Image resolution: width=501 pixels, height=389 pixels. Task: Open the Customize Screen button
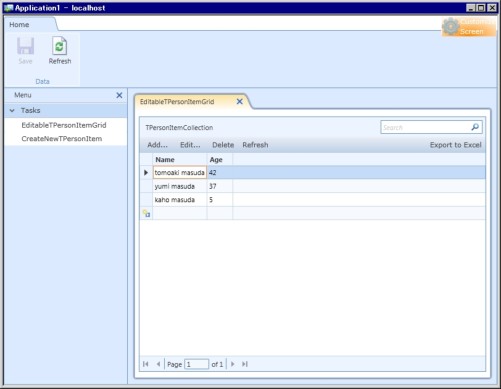[x=469, y=27]
